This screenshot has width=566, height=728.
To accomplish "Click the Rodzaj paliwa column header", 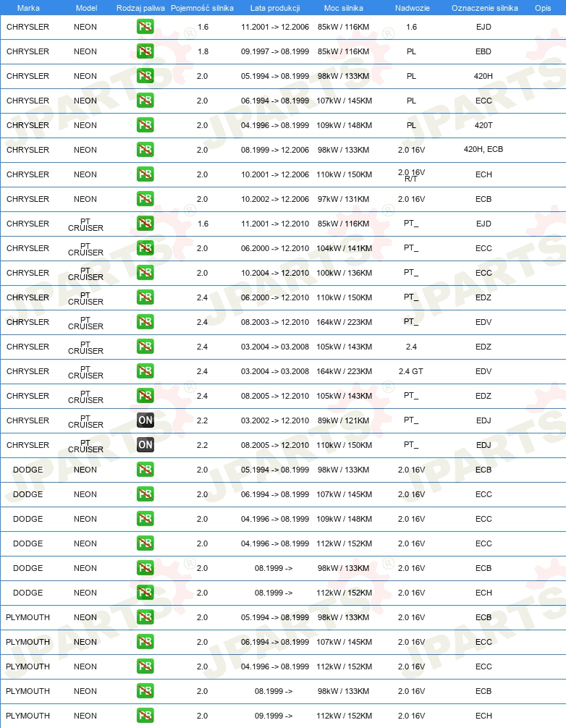I will (140, 8).
